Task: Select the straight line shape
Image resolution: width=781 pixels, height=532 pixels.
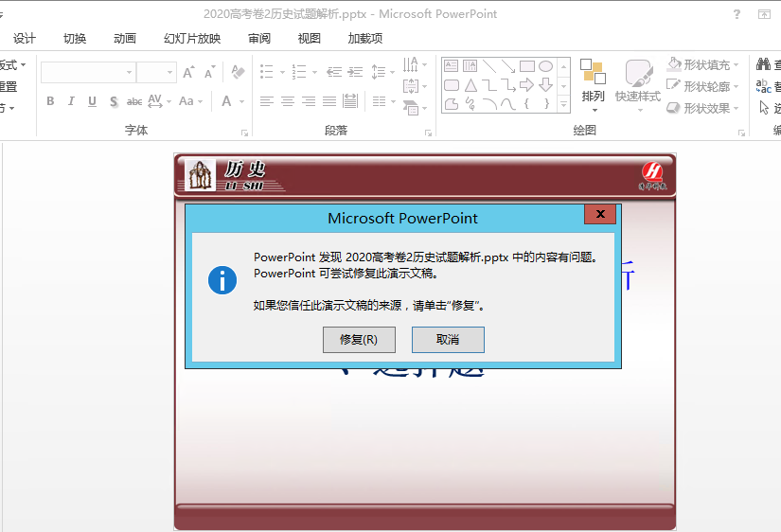Action: coord(489,65)
